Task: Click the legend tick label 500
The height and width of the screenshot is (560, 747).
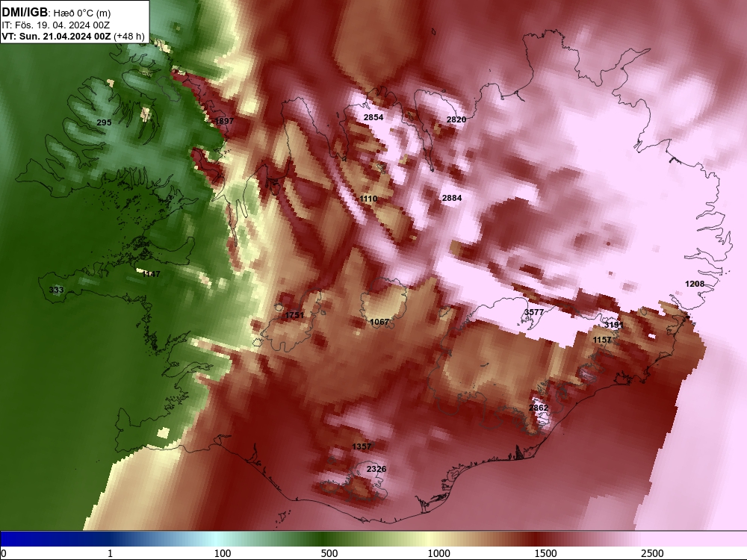Action: [329, 553]
